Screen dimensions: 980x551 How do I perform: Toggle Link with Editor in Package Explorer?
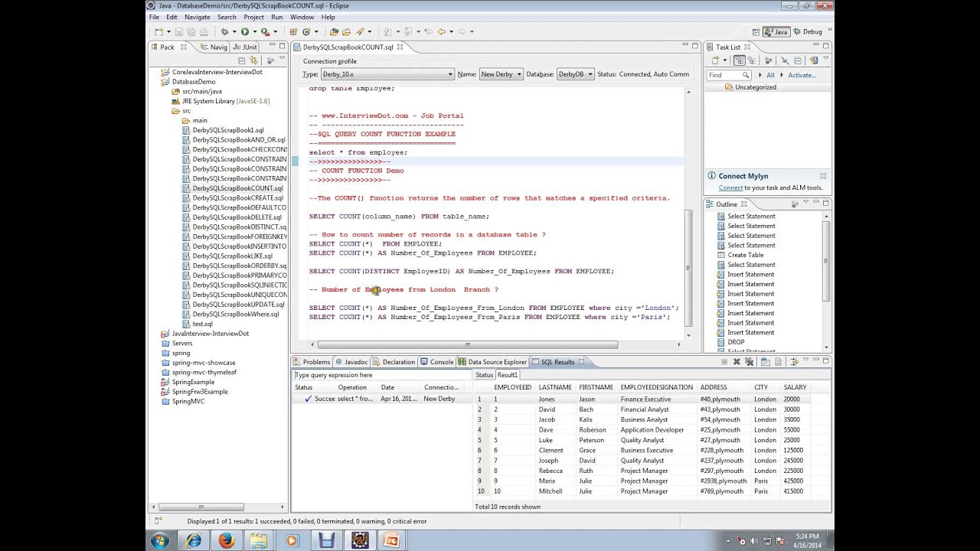[x=253, y=60]
